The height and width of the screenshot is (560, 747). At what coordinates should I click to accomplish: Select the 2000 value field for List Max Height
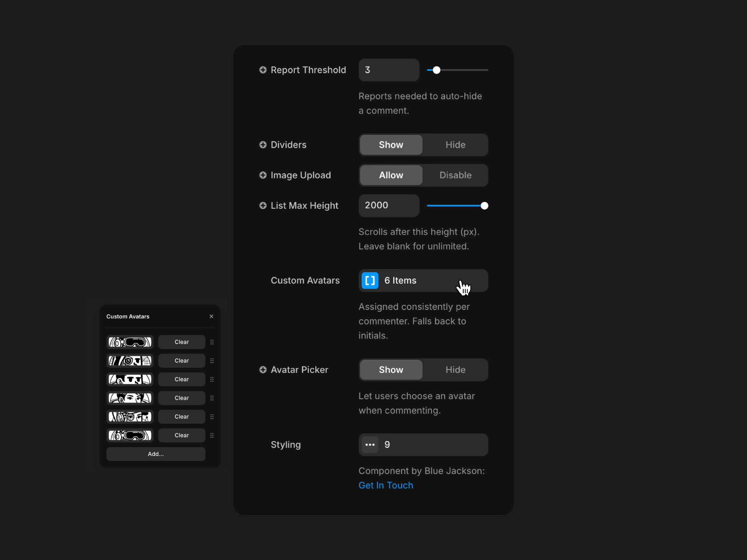click(388, 205)
